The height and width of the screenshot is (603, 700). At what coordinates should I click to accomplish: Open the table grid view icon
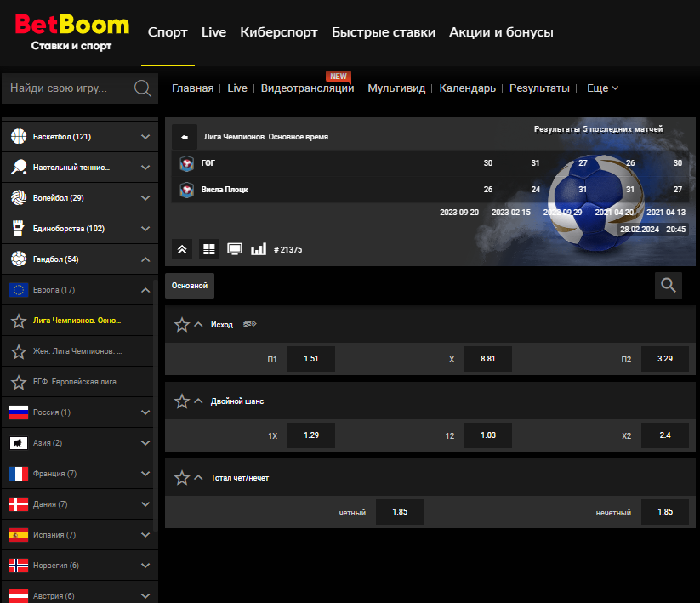click(x=209, y=249)
